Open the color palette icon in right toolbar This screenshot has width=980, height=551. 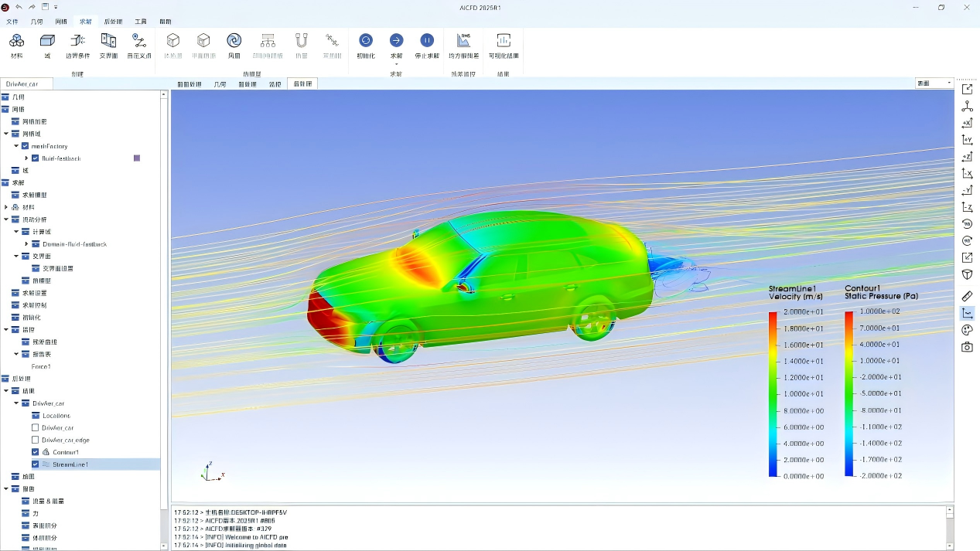(967, 330)
